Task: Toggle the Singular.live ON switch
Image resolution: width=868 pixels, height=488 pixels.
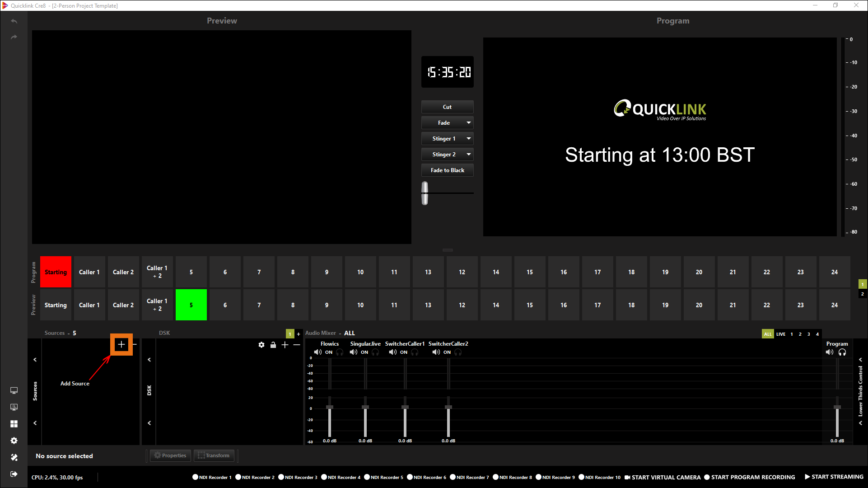Action: coord(364,352)
